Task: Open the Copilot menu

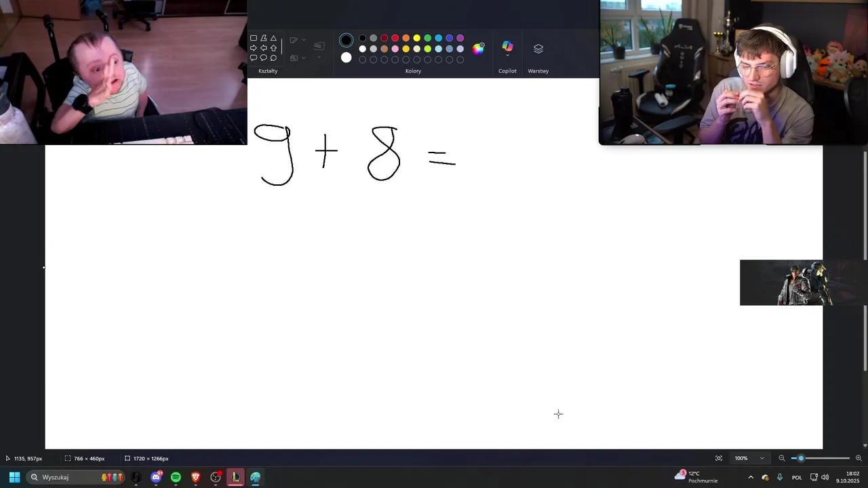Action: pos(507,48)
